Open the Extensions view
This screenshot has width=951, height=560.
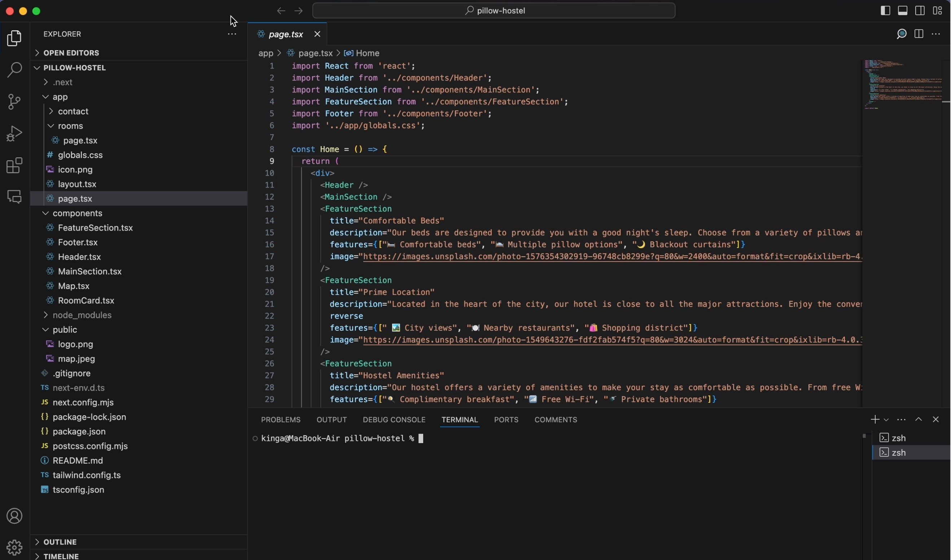(x=14, y=165)
